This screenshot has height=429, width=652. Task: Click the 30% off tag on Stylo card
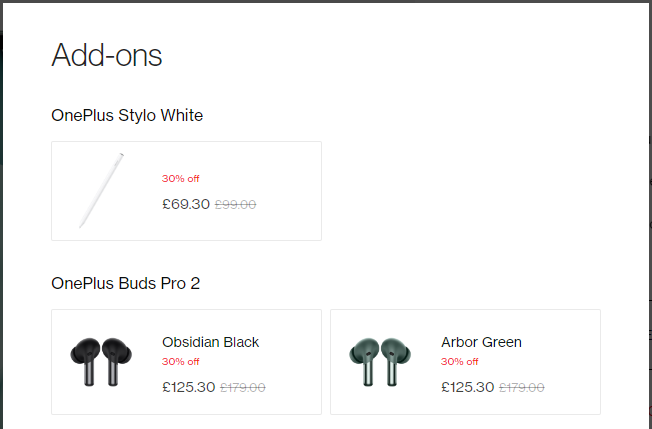tap(181, 179)
